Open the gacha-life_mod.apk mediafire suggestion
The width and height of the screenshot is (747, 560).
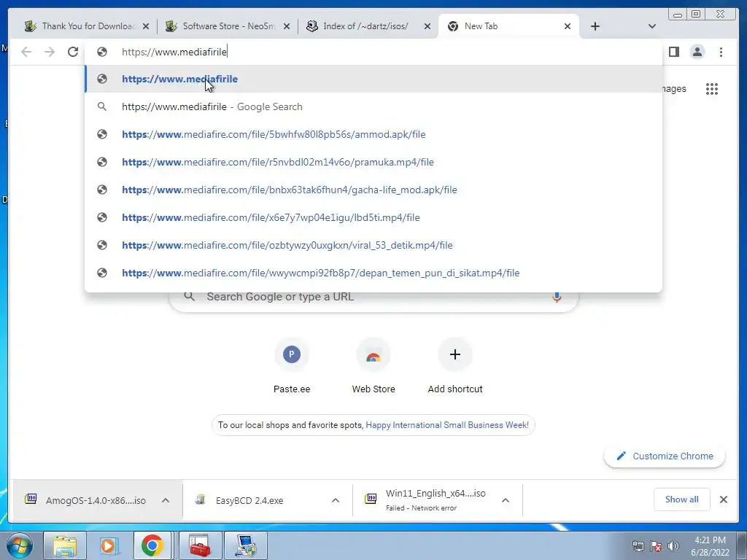click(373, 190)
